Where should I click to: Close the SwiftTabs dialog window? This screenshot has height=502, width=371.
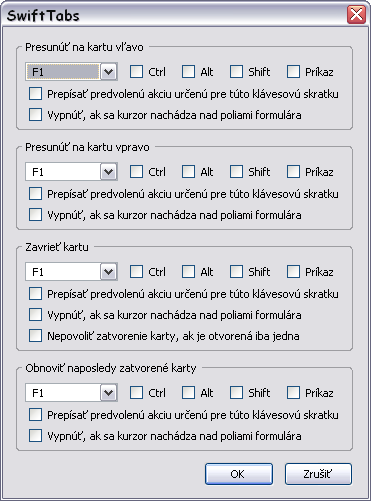[356, 14]
